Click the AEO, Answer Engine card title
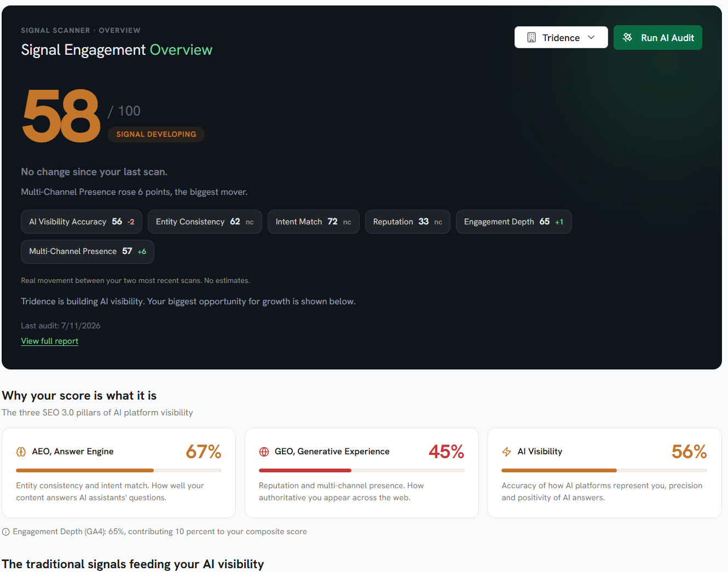 [73, 452]
